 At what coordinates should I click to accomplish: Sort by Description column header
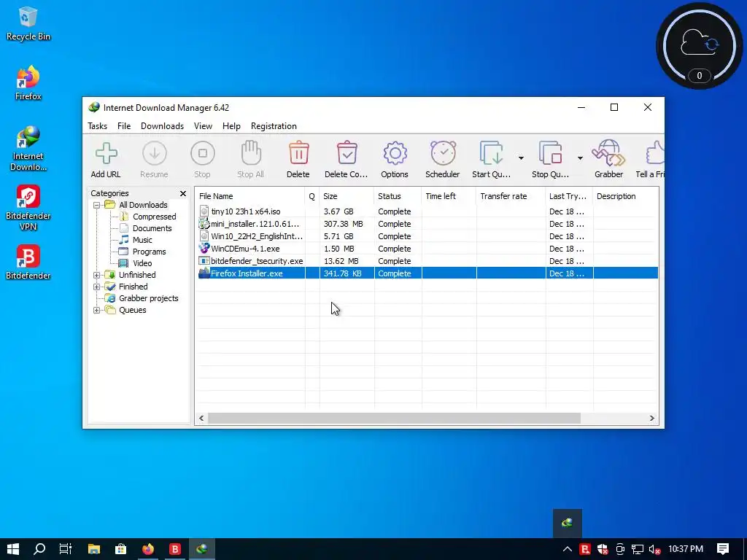625,196
